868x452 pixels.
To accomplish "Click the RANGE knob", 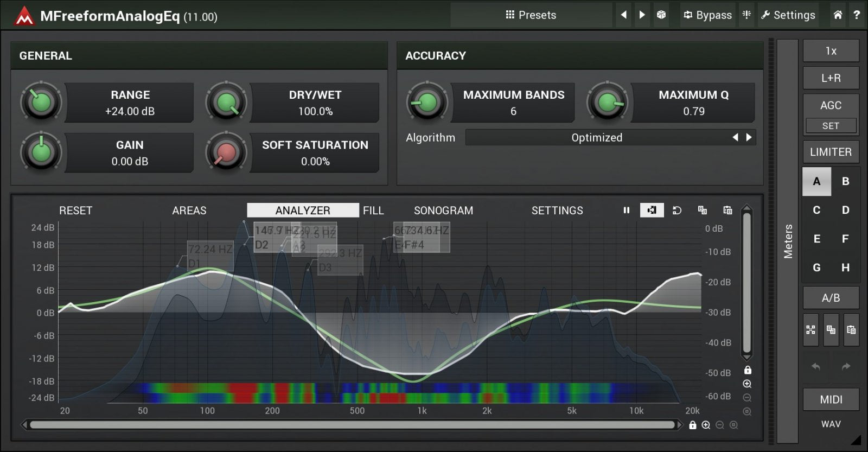I will pyautogui.click(x=41, y=102).
